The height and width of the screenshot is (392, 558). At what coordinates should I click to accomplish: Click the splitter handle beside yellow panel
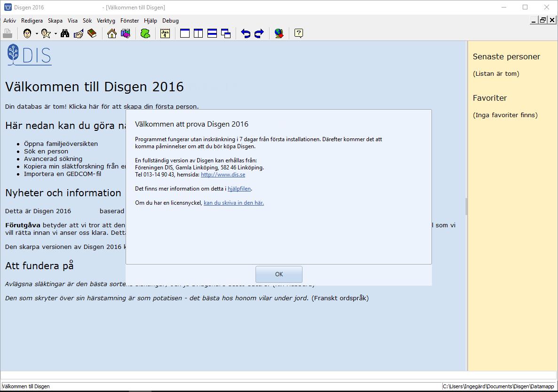(467, 207)
